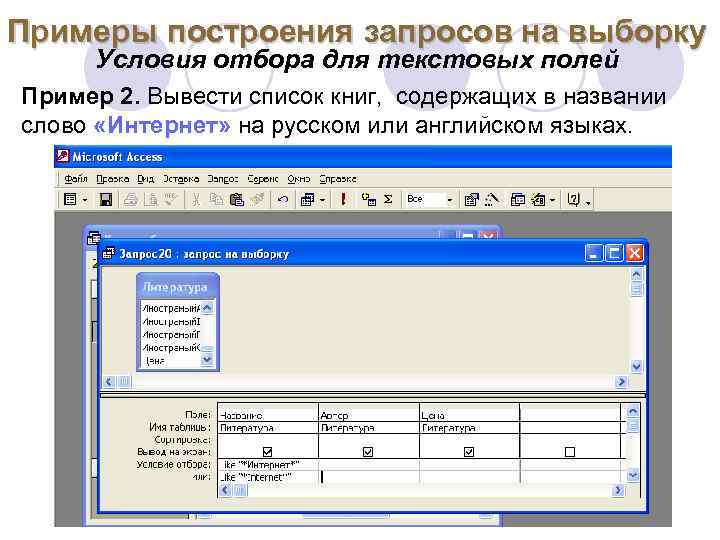Click the Undo arrow icon
Screen dimensions: 720x540
click(x=282, y=200)
